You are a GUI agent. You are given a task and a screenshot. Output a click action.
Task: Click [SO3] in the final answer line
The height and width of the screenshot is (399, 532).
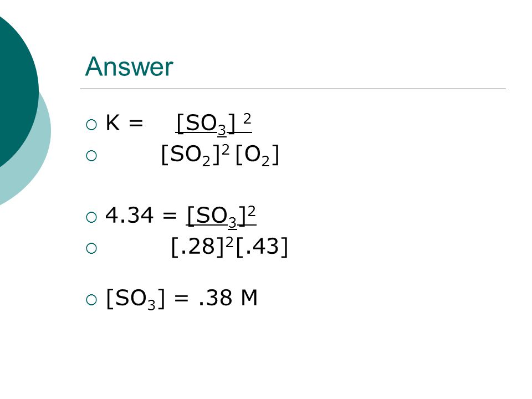click(x=135, y=299)
